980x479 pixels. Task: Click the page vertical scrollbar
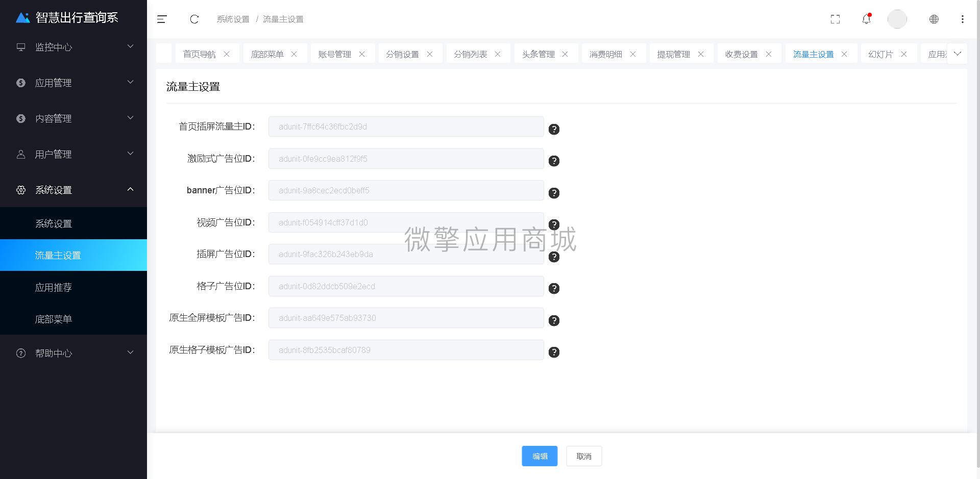pos(977,235)
